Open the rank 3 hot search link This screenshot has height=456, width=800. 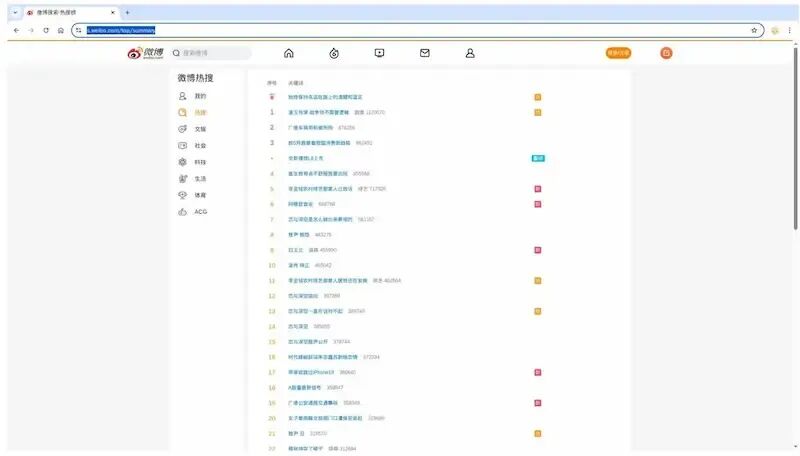(x=319, y=143)
